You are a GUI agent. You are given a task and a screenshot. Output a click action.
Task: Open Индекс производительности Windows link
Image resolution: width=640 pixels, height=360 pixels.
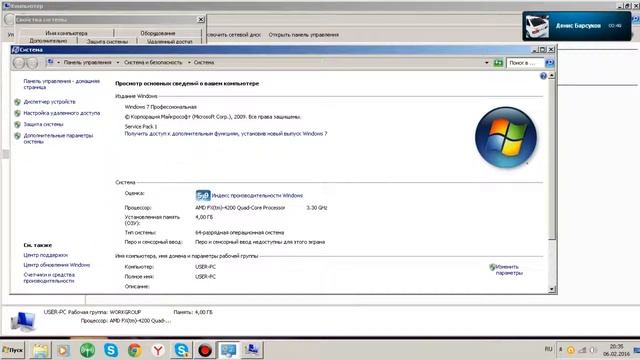(x=257, y=196)
